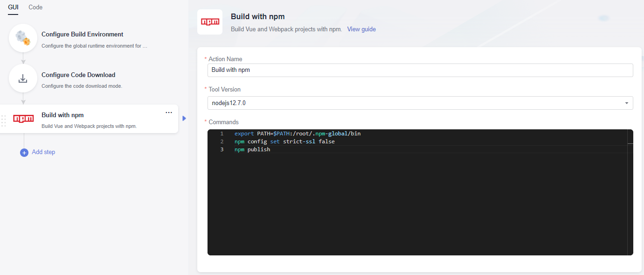Click the npm config set strict-ssl line
This screenshot has width=644, height=275.
click(284, 141)
